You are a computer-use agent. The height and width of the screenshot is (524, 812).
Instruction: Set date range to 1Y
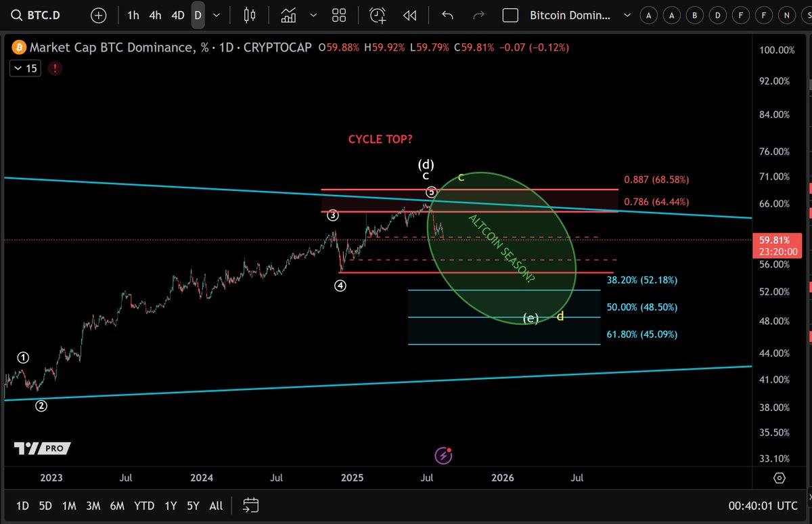pyautogui.click(x=170, y=506)
